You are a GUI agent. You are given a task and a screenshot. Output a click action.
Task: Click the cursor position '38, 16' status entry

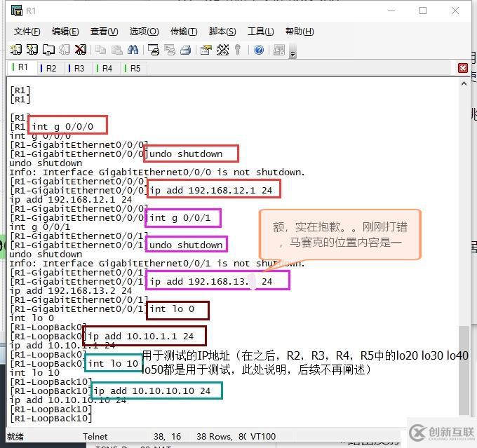(168, 437)
